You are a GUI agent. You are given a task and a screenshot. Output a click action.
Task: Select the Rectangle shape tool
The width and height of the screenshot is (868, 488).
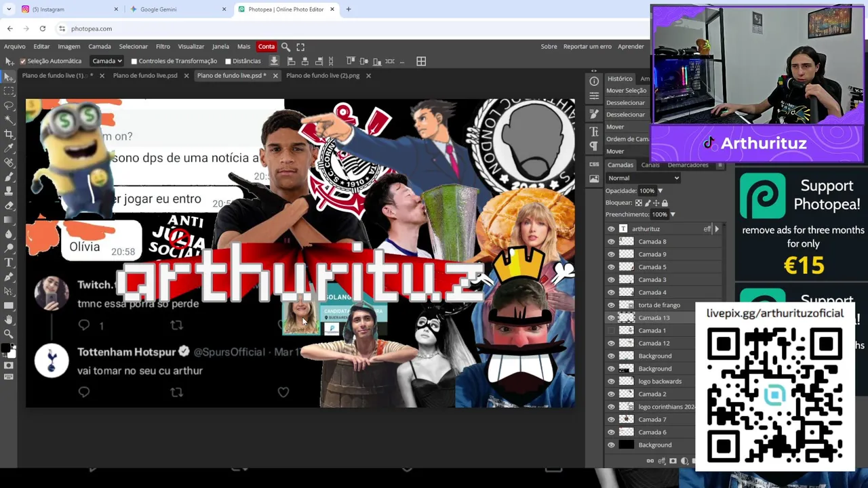(x=9, y=305)
